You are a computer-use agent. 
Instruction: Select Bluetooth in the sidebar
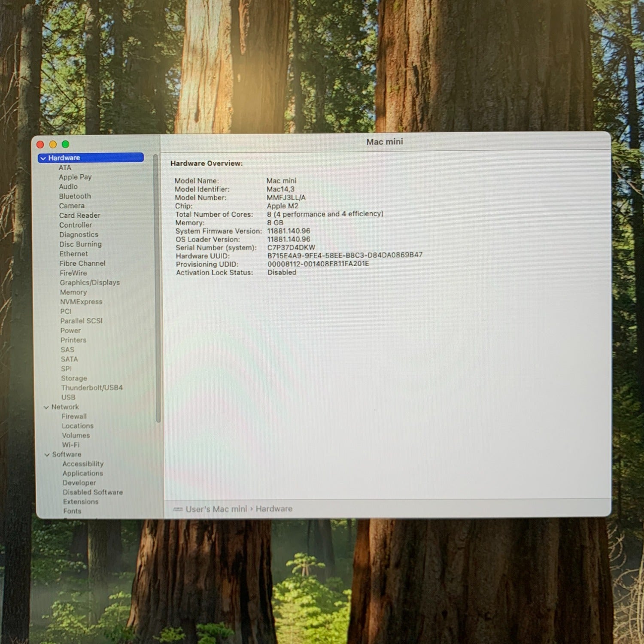click(x=75, y=196)
